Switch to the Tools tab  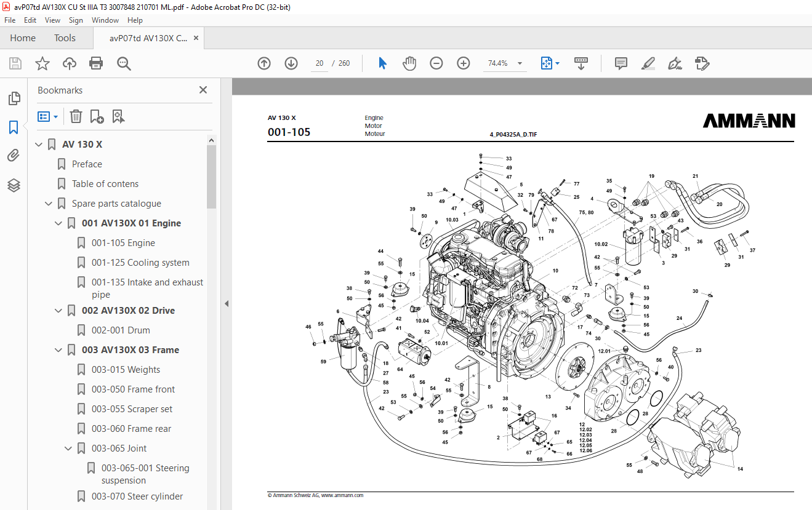pyautogui.click(x=65, y=38)
